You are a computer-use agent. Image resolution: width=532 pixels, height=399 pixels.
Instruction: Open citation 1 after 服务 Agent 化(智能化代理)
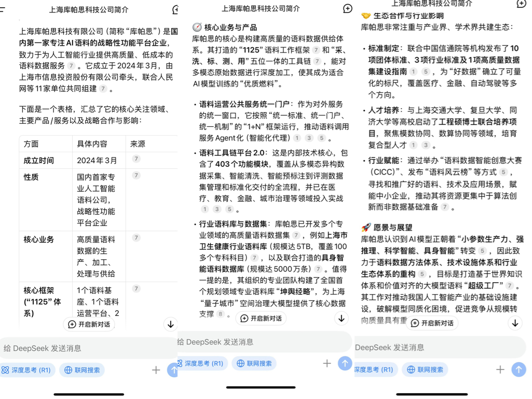tap(297, 138)
